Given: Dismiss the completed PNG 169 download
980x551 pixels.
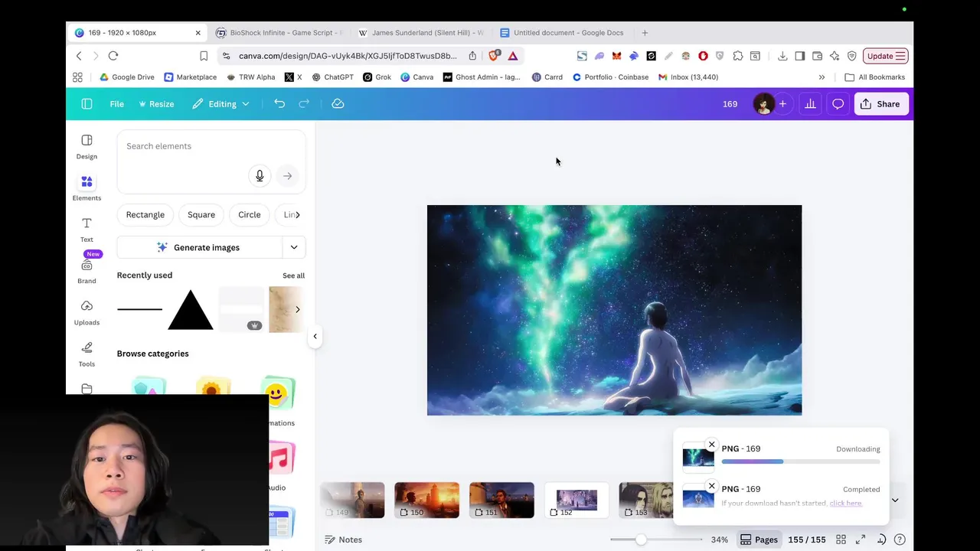Looking at the screenshot, I should [711, 485].
